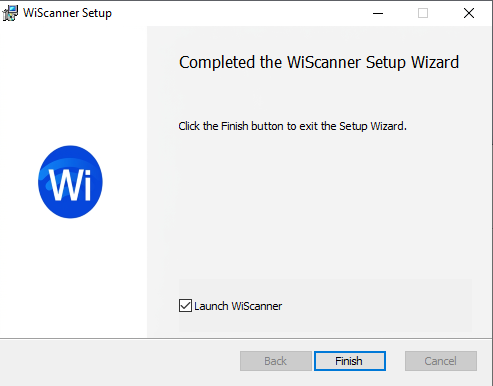493x386 pixels.
Task: Minimize the WiScanner Setup window
Action: pyautogui.click(x=378, y=13)
